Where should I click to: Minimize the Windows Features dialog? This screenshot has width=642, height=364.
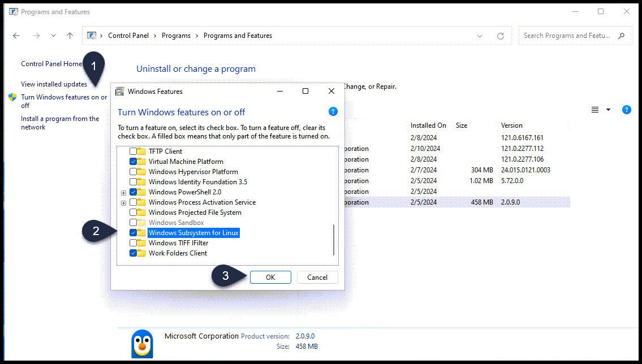[x=280, y=91]
